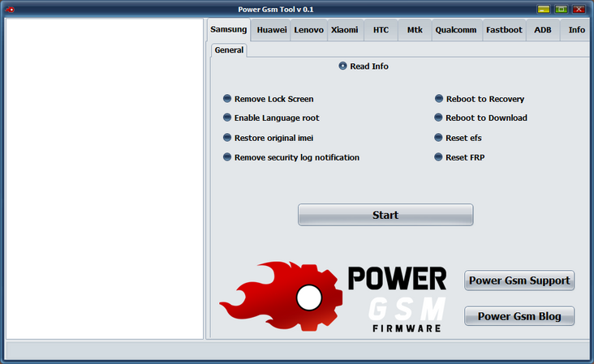Open Power Gsm Blog

519,316
